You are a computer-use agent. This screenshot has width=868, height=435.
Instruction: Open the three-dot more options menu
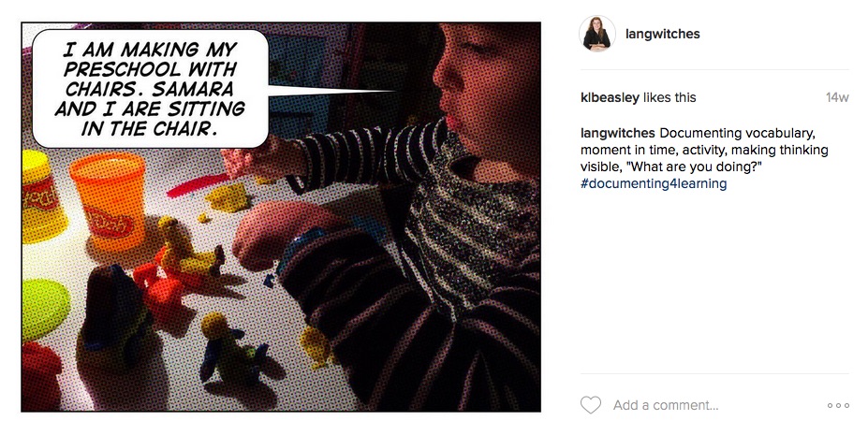pyautogui.click(x=838, y=406)
